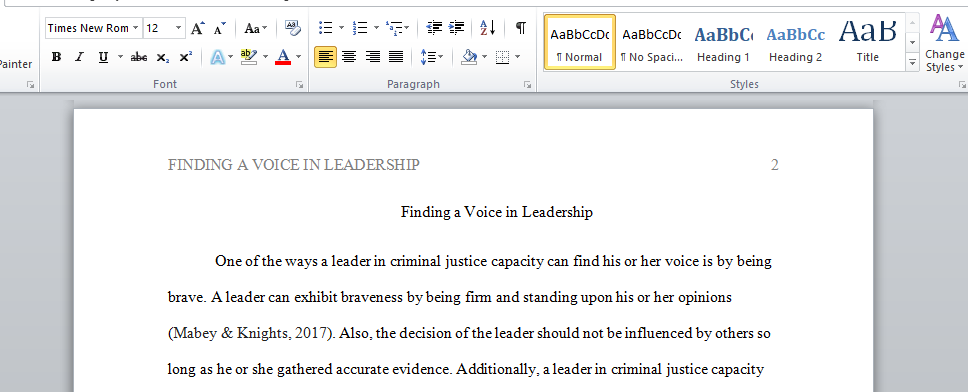Screen dimensions: 968x392
Task: Open the borders dropdown arrow
Action: click(x=517, y=57)
